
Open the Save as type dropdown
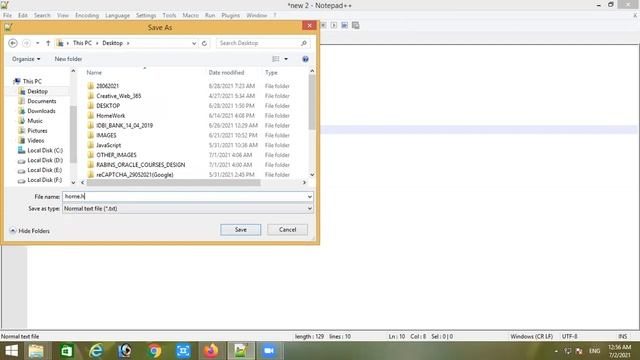309,209
